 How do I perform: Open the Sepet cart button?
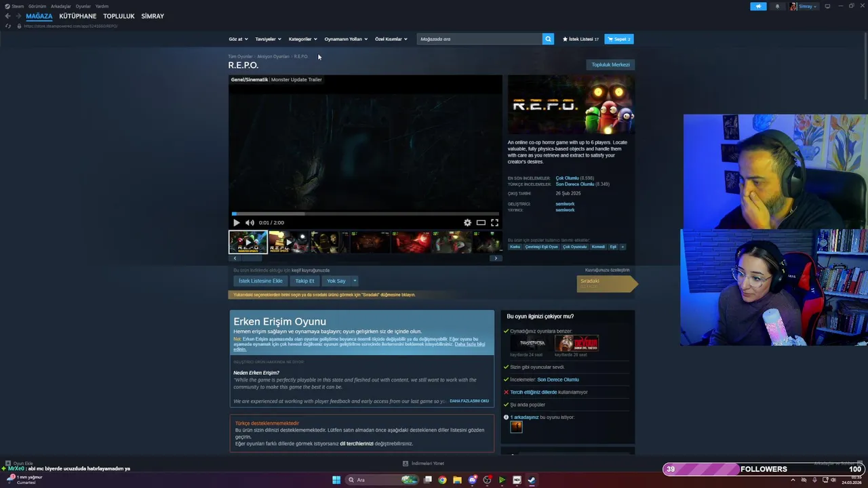[x=619, y=39]
